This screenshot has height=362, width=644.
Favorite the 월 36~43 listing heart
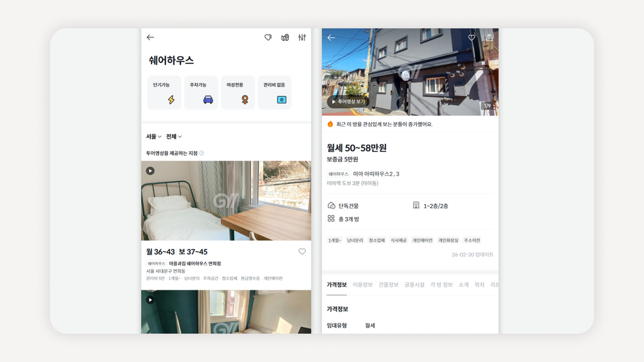tap(302, 251)
